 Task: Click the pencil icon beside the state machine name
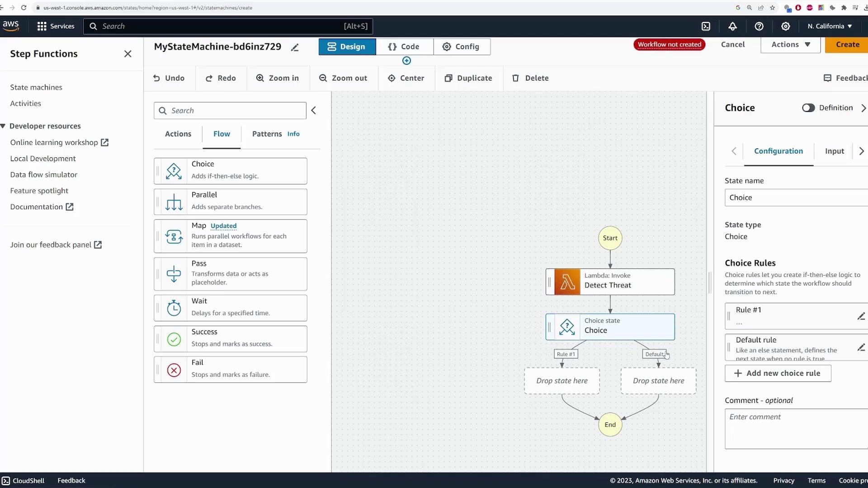pos(295,47)
